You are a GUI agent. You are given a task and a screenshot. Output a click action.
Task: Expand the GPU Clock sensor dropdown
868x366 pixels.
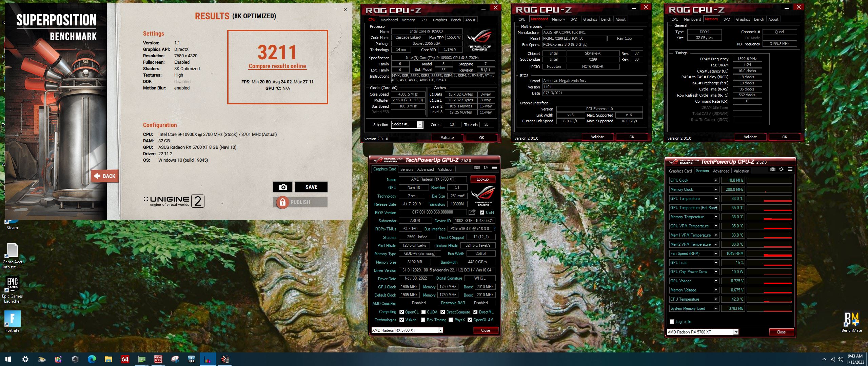click(x=716, y=180)
